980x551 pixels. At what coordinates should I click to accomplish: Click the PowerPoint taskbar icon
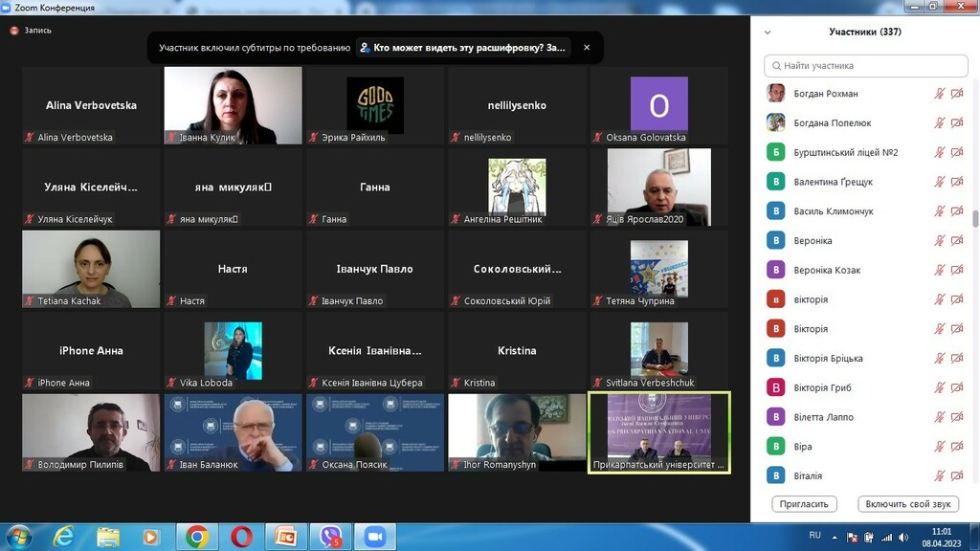[286, 537]
